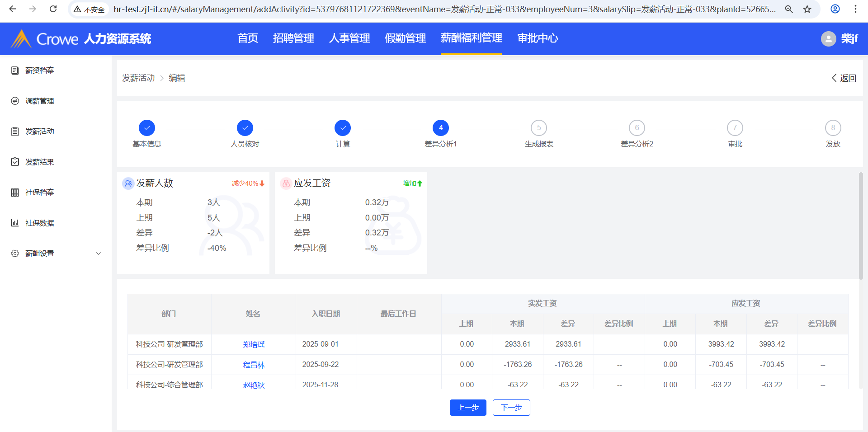Open employee link 郑培瑶
Viewport: 868px width, 432px height.
254,344
